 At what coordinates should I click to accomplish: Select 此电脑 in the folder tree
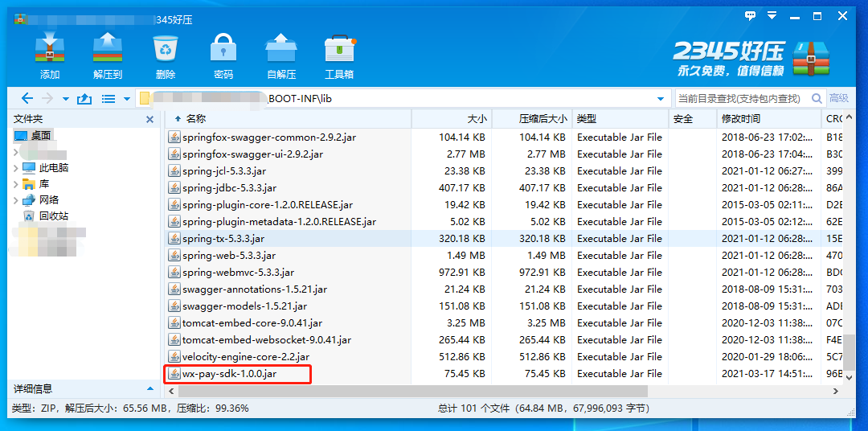(54, 168)
